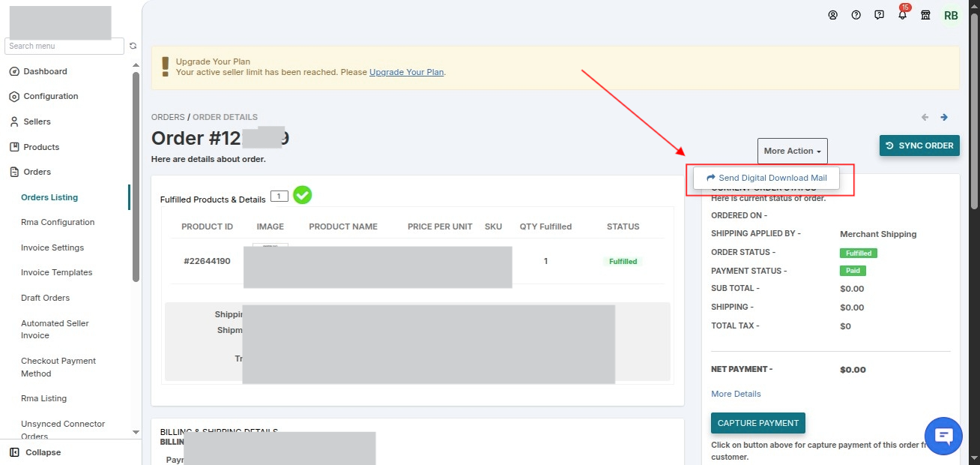Click the SYNC ORDER button

919,145
